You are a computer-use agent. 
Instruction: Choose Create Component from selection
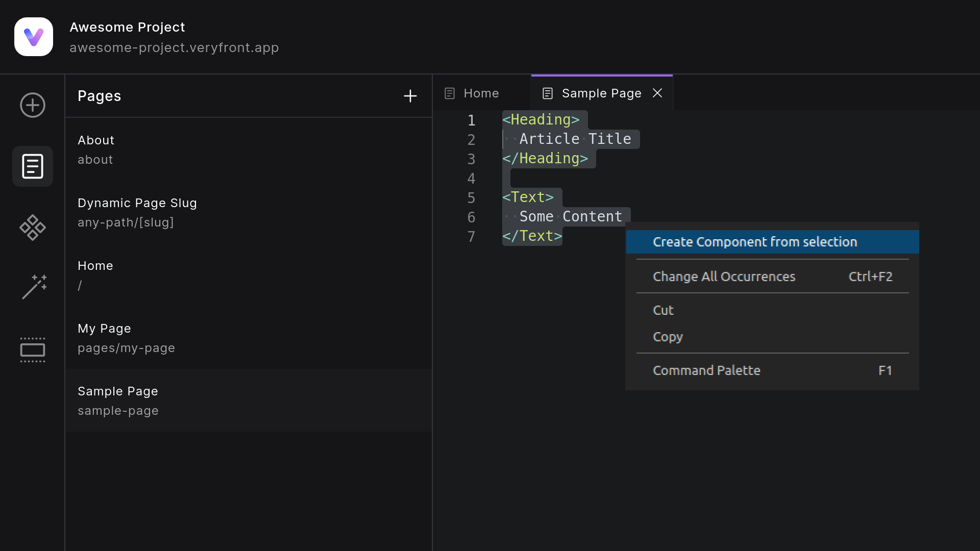755,242
